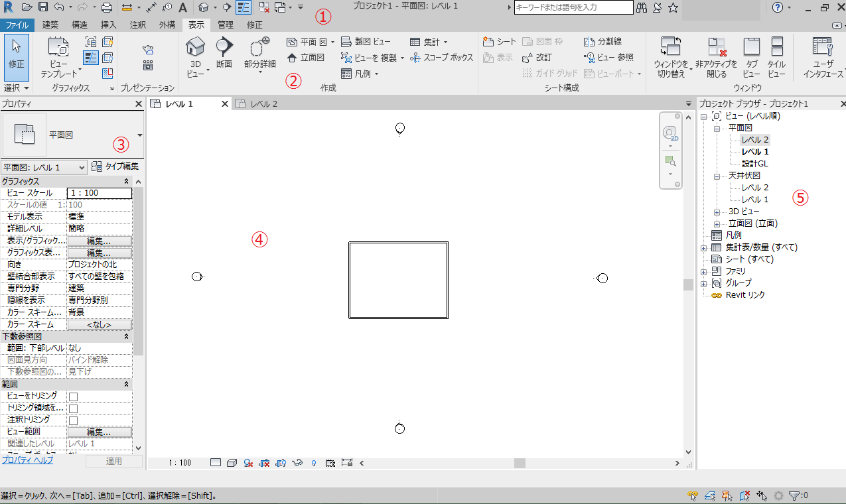Screen dimensions: 846x504
Task: Open the プロパティ ヘルプ link
Action: [x=27, y=460]
